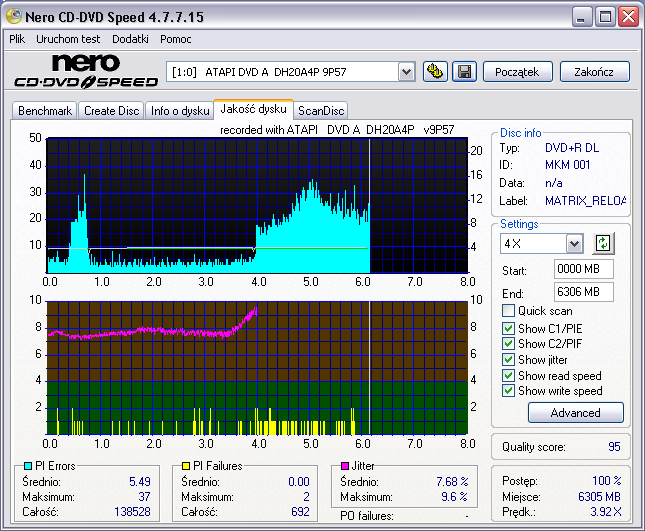Open the Info o dysku tab
The width and height of the screenshot is (645, 531).
point(180,111)
